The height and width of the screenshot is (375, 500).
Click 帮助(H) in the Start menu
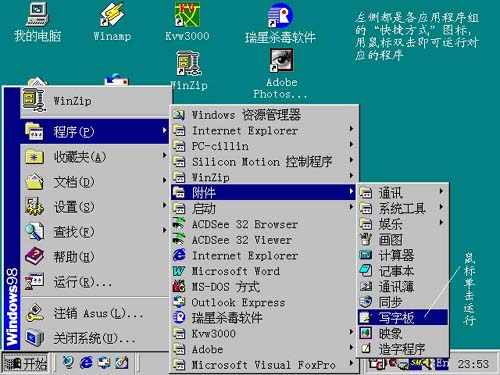[x=95, y=257]
